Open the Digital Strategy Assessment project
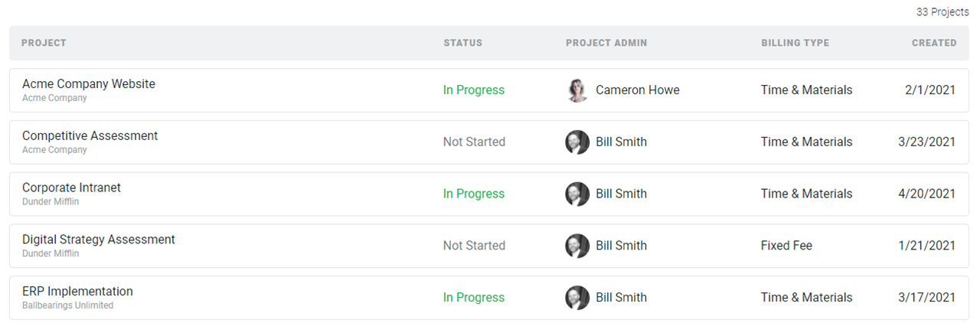980x323 pixels. pyautogui.click(x=99, y=240)
